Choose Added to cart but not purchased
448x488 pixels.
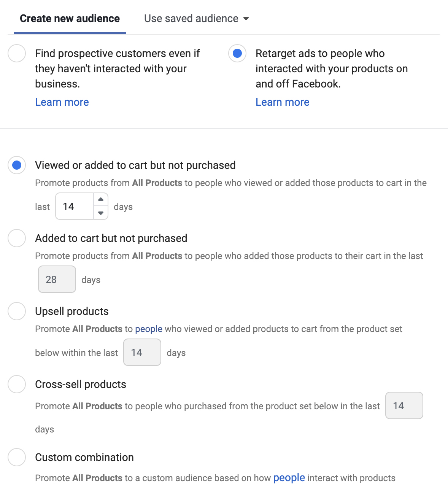(17, 238)
